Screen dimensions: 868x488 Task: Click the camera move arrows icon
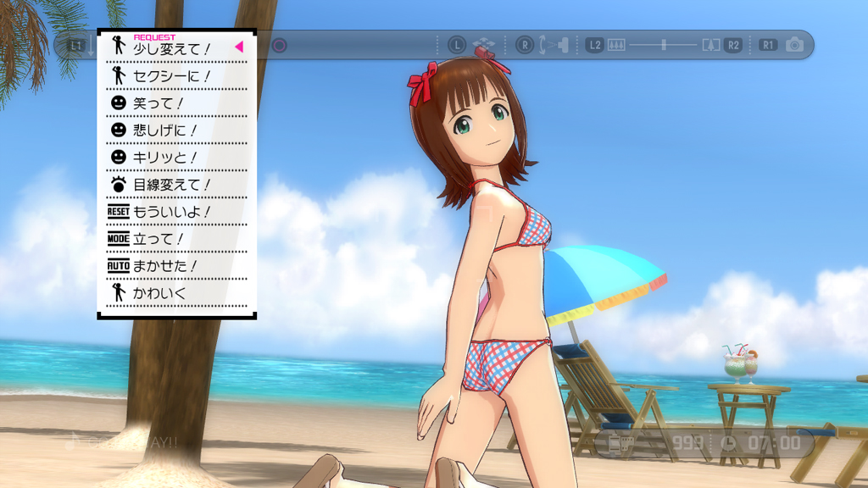[483, 45]
